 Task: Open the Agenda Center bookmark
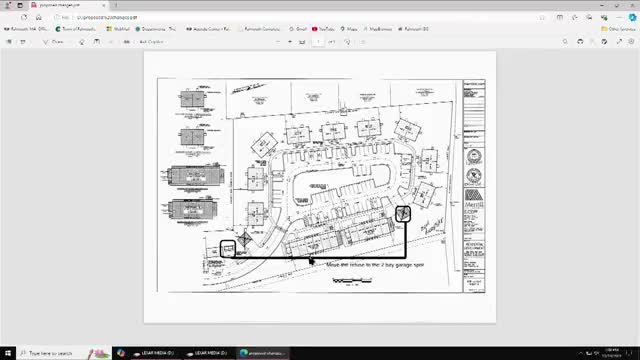pyautogui.click(x=208, y=29)
